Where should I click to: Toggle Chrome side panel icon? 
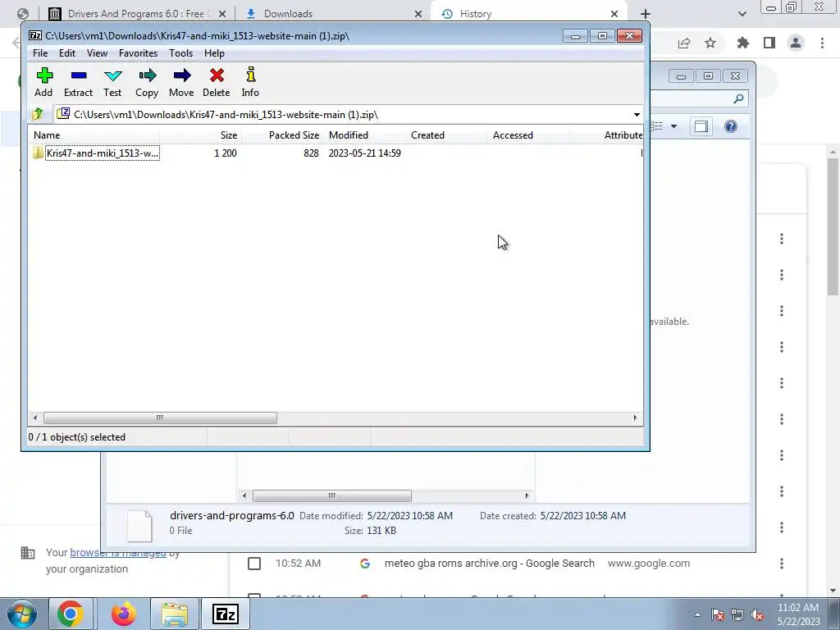[769, 43]
